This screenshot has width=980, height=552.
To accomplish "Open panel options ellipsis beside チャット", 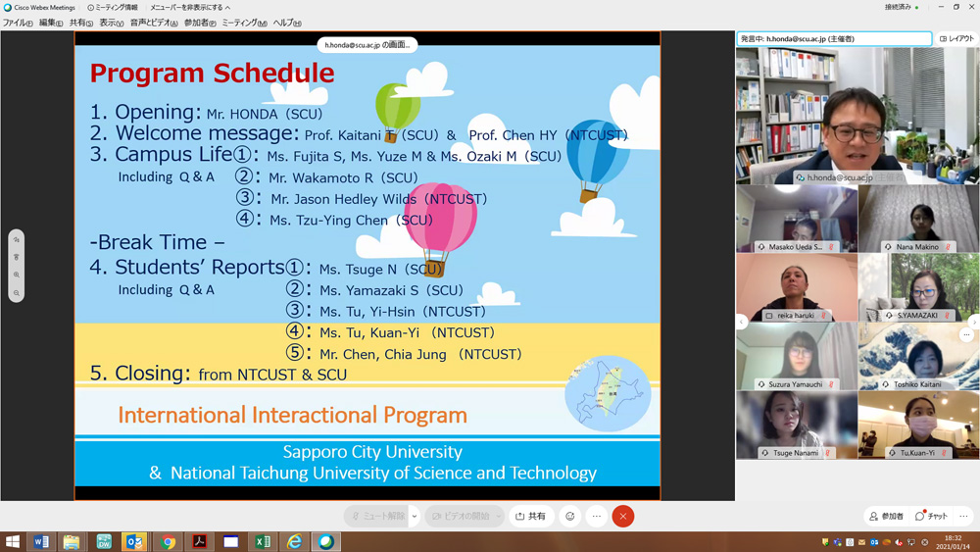I will pyautogui.click(x=964, y=517).
